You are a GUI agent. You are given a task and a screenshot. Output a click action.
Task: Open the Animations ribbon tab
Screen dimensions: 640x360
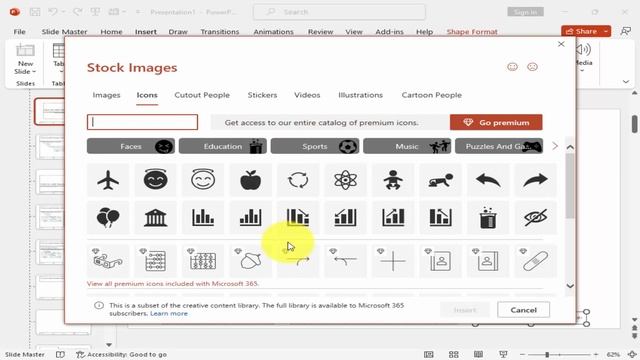coord(273,31)
